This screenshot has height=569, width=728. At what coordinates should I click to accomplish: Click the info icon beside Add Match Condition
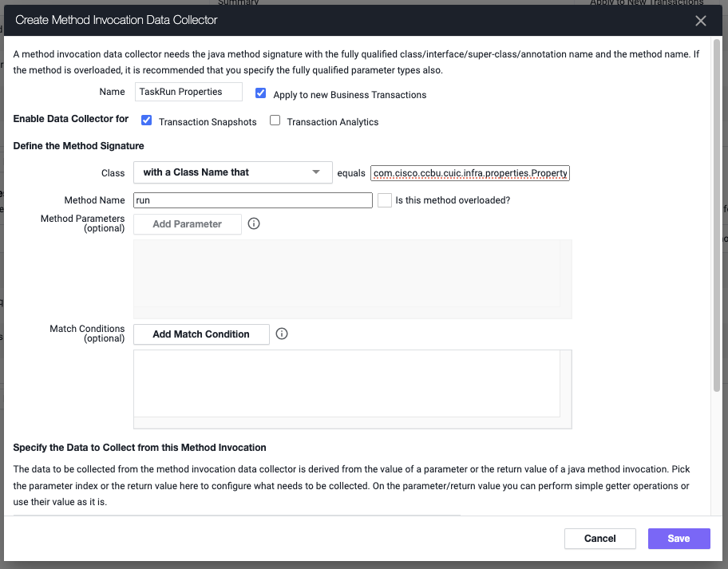pos(282,334)
